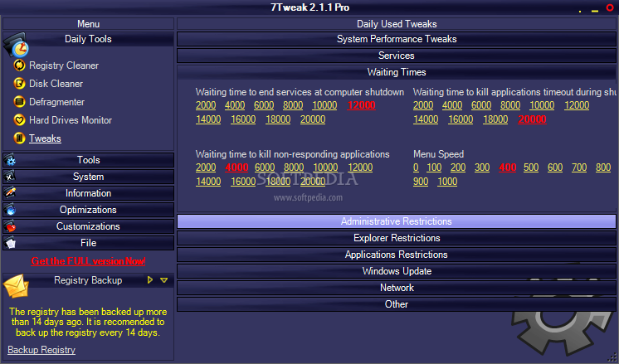Collapse Registry Backup with the down triangle
This screenshot has height=364, width=619.
pos(163,280)
